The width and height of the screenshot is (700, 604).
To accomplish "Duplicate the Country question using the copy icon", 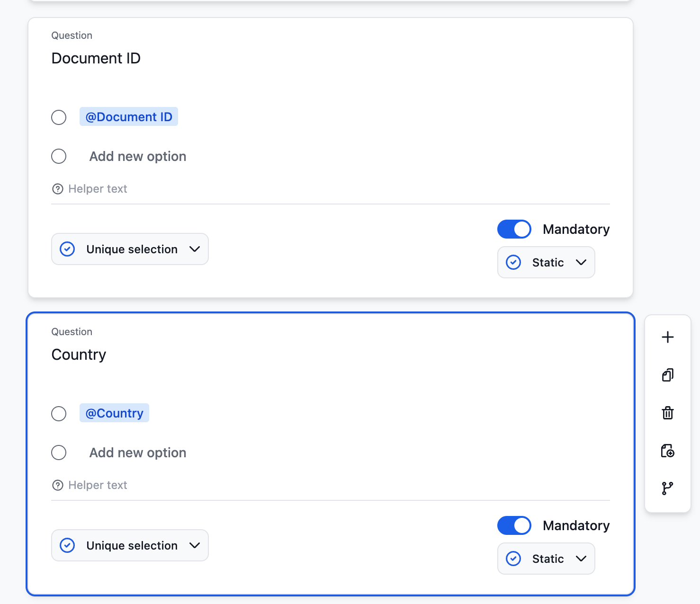I will click(667, 374).
